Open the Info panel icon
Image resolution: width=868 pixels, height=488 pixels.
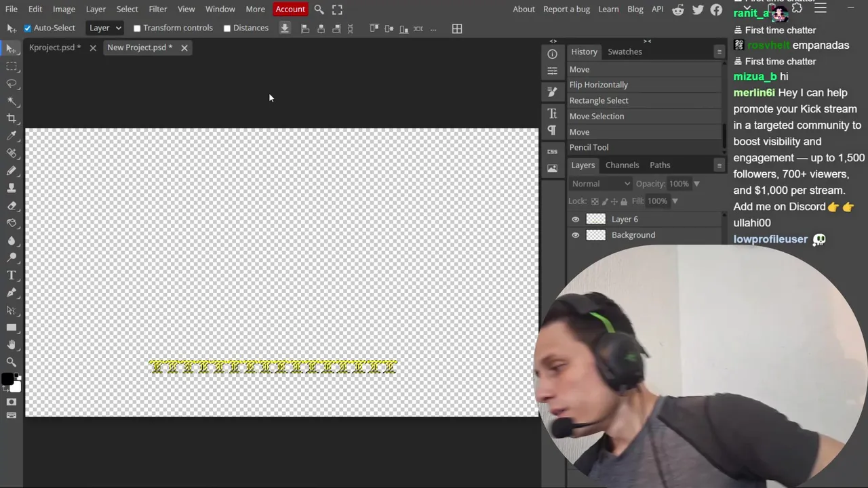[553, 54]
